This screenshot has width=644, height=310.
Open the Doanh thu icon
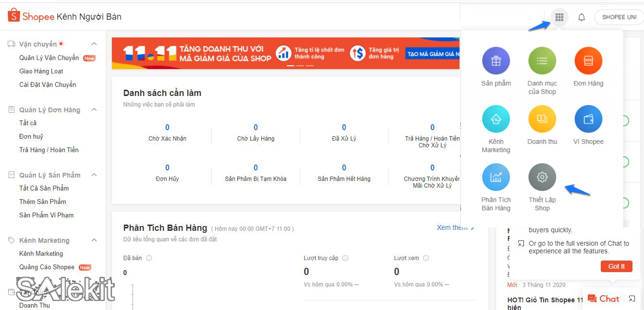[x=542, y=119]
